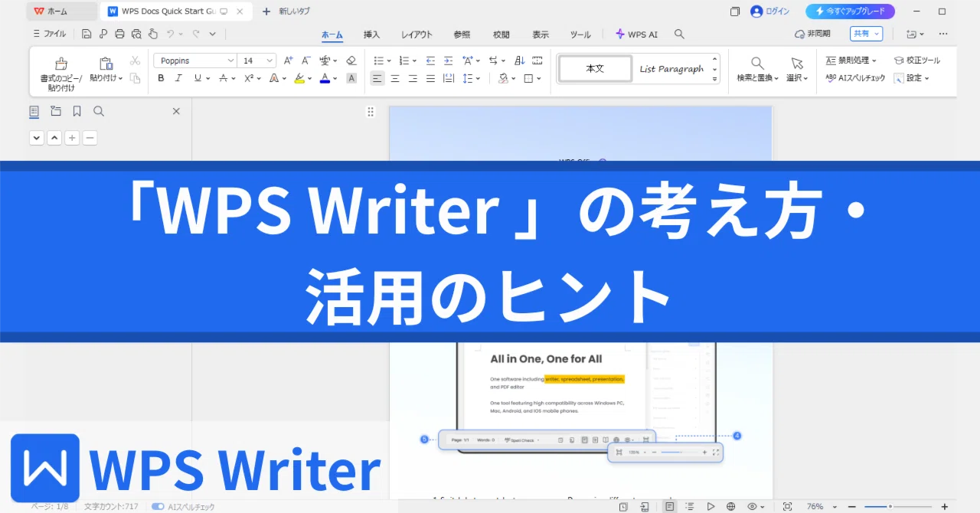This screenshot has width=980, height=513.
Task: Open the borders dropdown
Action: 539,78
